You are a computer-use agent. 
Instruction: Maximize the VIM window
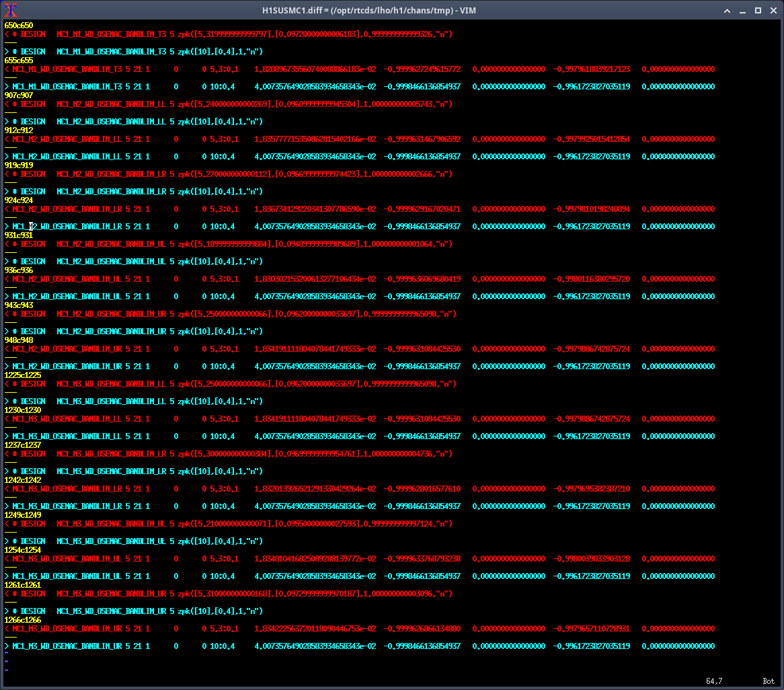tap(758, 10)
